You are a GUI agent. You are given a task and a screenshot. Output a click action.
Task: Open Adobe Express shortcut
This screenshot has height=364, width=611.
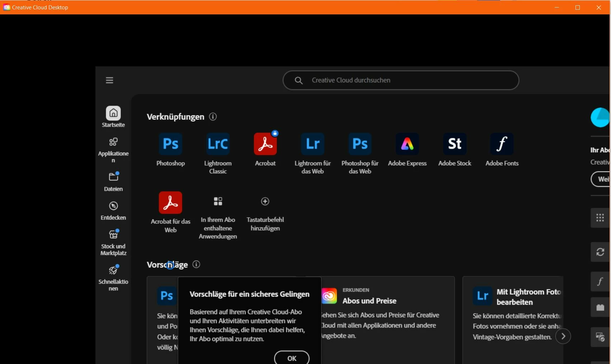[x=407, y=150]
